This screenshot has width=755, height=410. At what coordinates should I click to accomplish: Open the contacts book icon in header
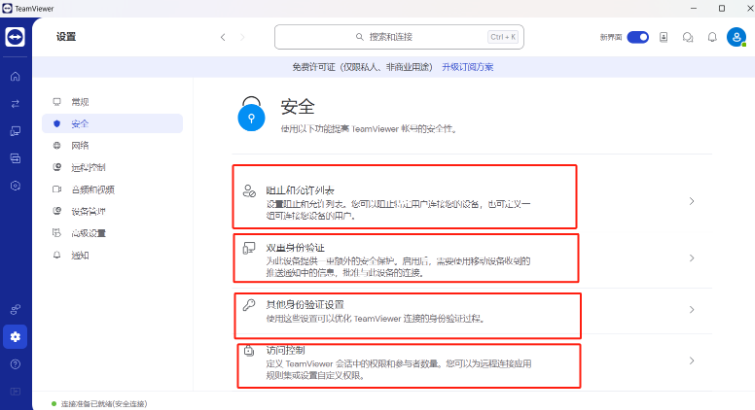click(664, 37)
